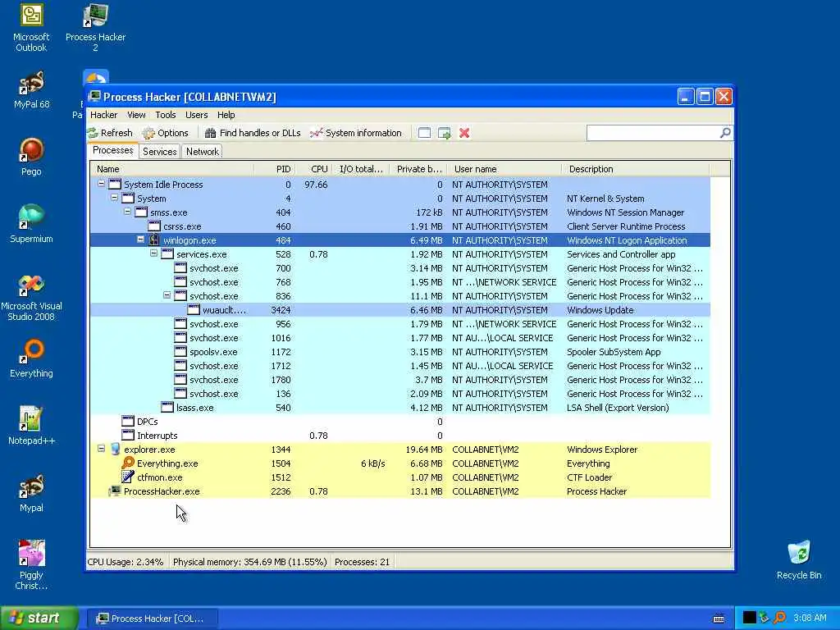Open the Users menu
840x630 pixels.
(x=196, y=115)
